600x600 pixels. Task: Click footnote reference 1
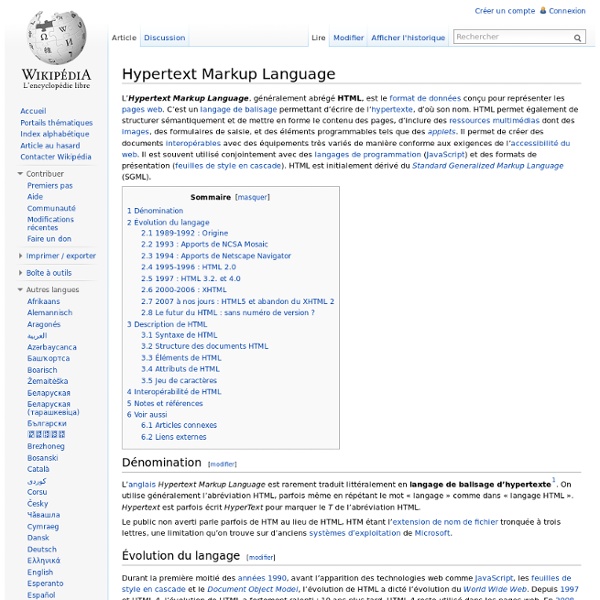tap(554, 479)
